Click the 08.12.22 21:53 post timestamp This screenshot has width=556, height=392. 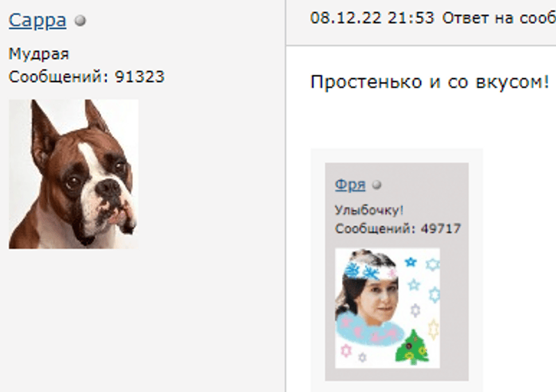[372, 18]
